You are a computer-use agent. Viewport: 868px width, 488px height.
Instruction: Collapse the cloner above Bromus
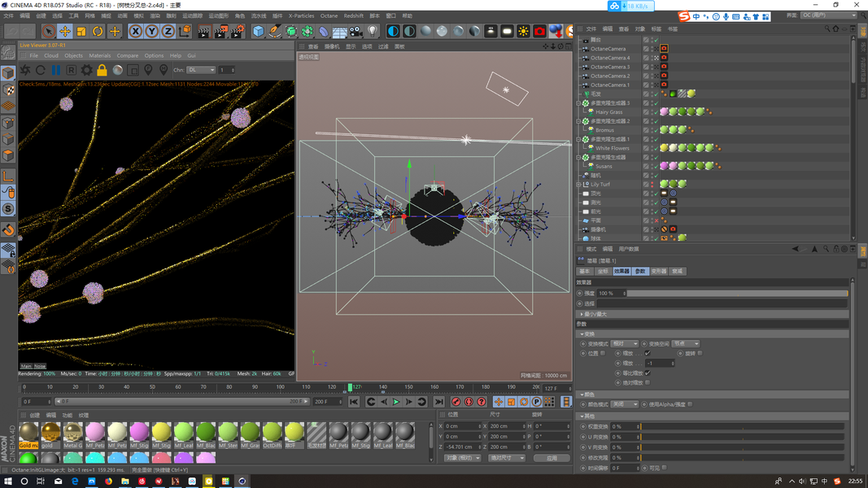578,121
